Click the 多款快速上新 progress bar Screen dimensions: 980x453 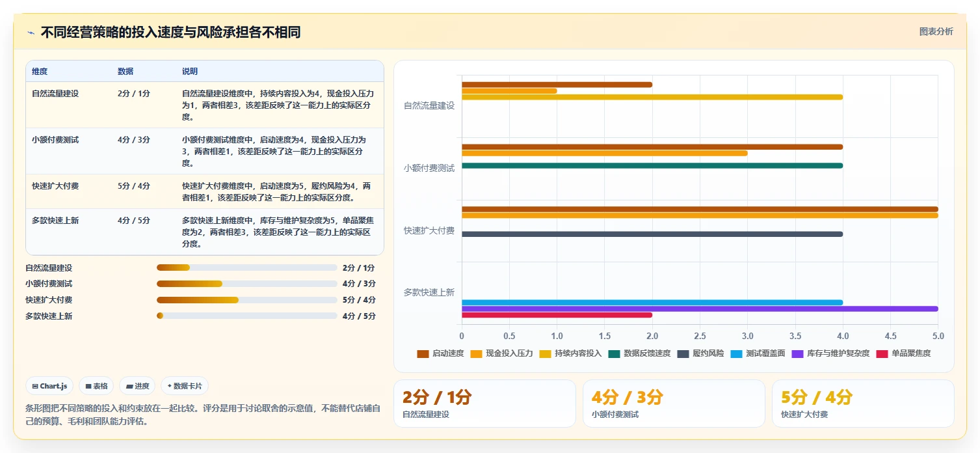coord(247,316)
